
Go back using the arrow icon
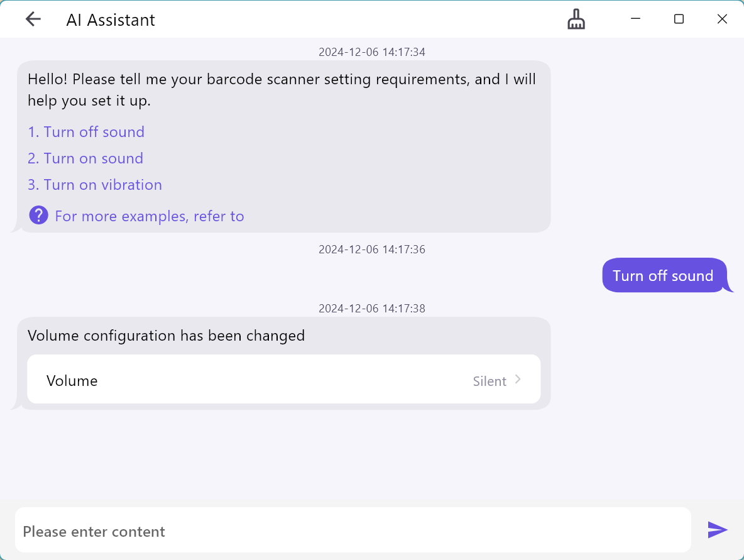click(33, 19)
